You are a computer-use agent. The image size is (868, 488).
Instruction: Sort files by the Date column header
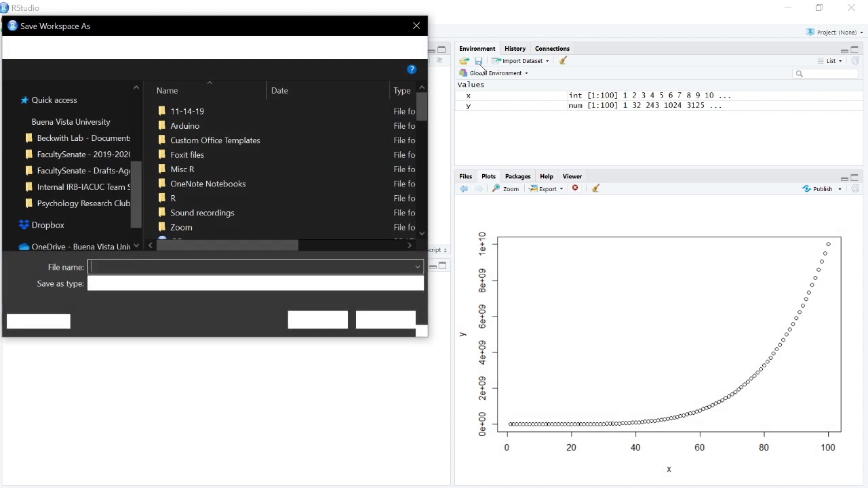[x=279, y=91]
